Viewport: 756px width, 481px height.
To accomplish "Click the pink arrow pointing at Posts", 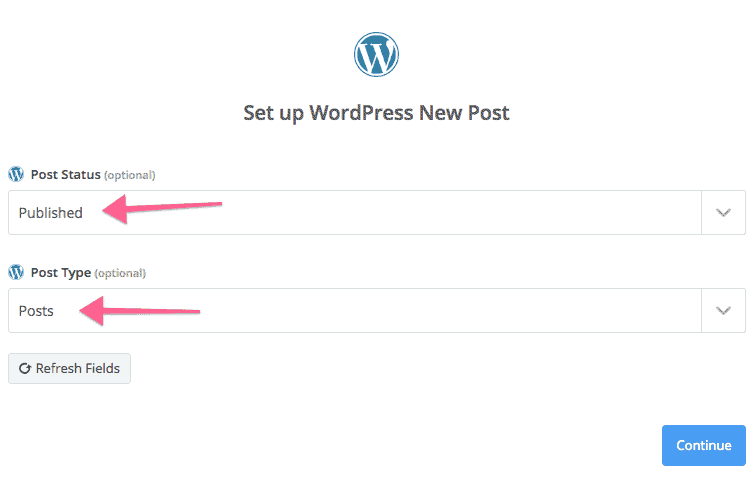I will click(x=140, y=311).
